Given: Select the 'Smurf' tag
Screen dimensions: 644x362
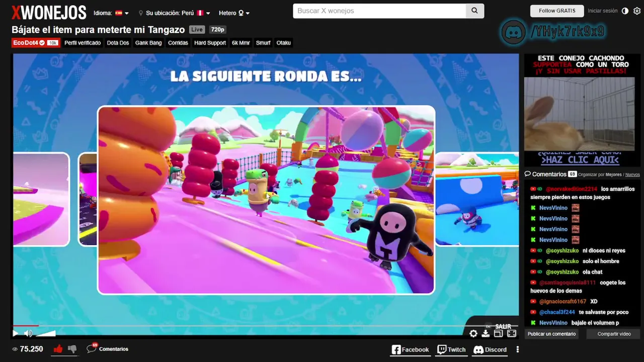Looking at the screenshot, I should click(x=263, y=43).
